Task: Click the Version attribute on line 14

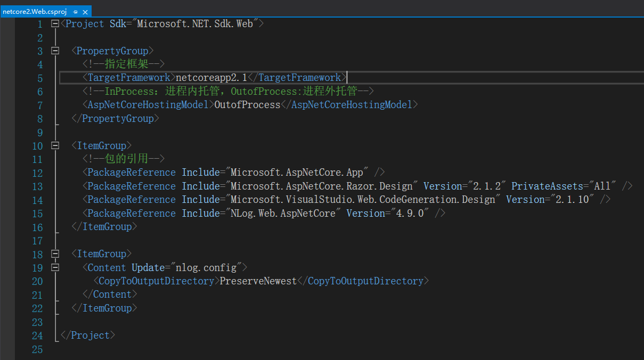Action: click(525, 200)
